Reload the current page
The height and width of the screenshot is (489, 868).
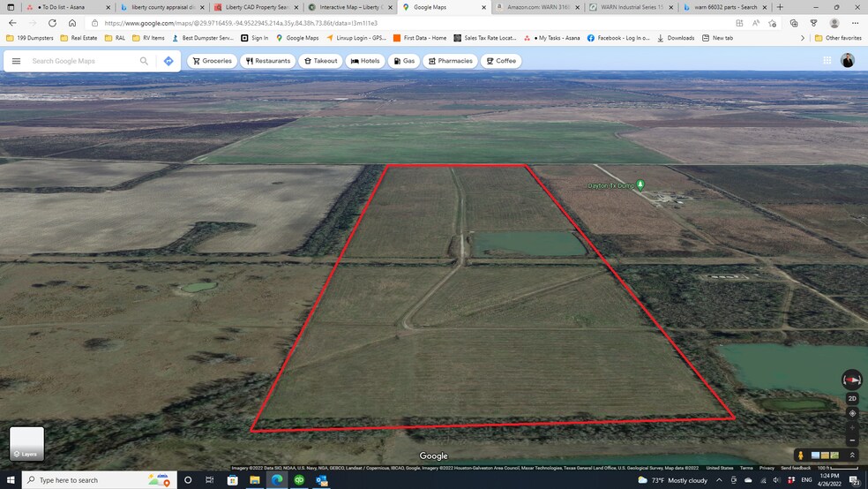(x=52, y=23)
